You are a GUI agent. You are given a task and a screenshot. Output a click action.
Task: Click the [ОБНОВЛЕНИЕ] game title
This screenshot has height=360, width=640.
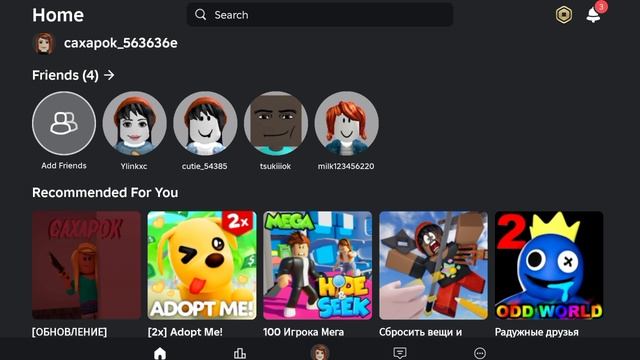pos(69,332)
